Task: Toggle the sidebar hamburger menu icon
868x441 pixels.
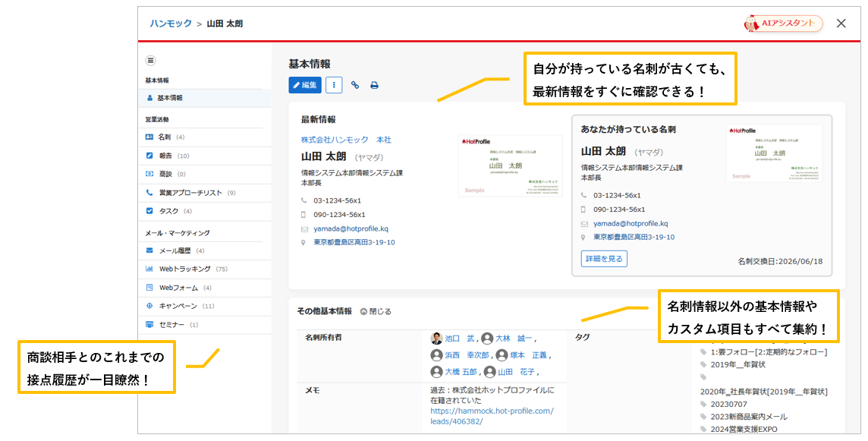Action: click(150, 61)
